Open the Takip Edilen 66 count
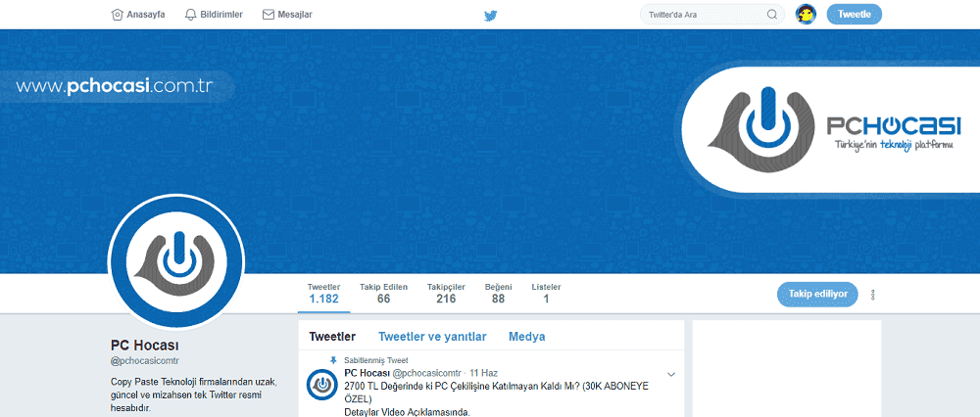The image size is (980, 417). click(384, 294)
